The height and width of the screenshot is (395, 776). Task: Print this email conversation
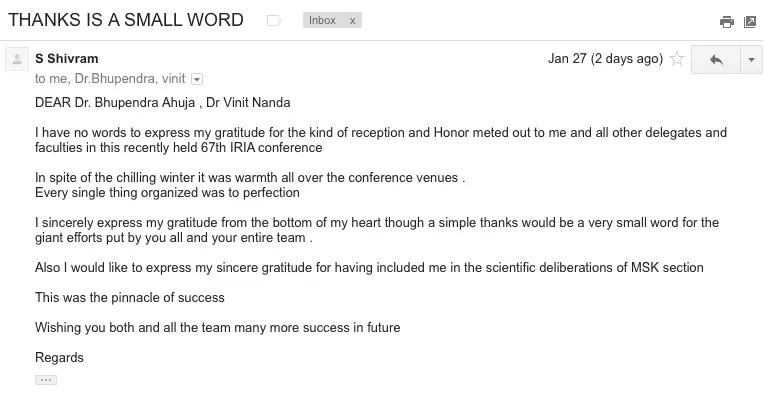(x=727, y=22)
